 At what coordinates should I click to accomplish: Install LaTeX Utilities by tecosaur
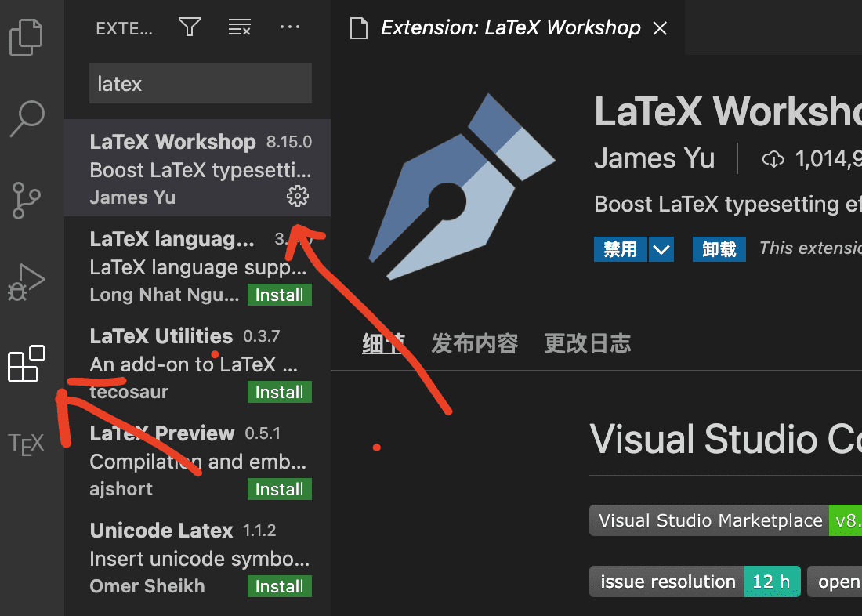[x=279, y=392]
